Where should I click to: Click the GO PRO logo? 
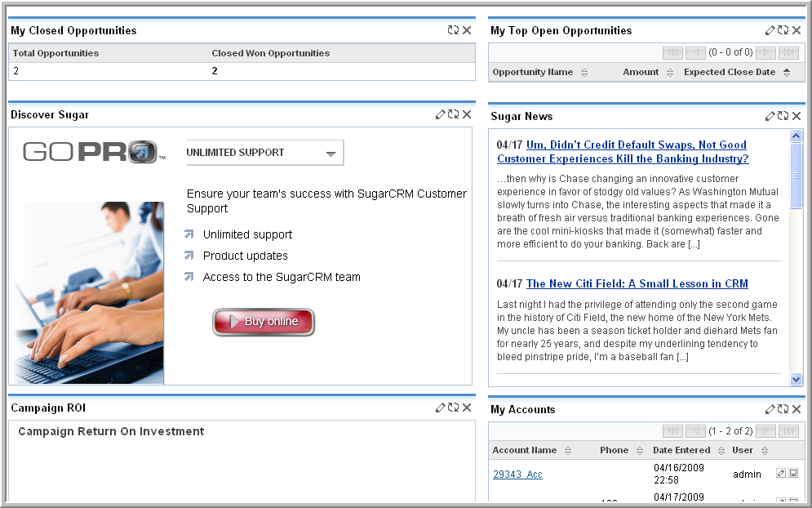[x=94, y=152]
